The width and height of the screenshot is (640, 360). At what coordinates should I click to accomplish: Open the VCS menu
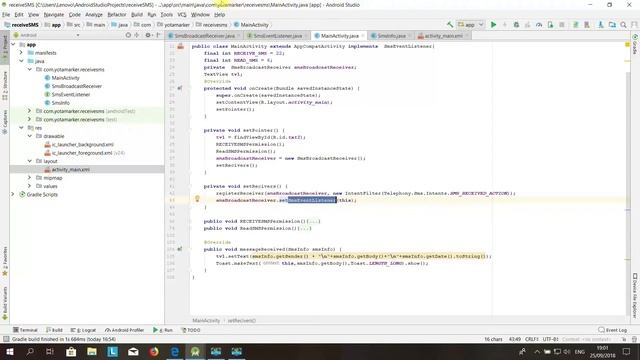point(182,15)
